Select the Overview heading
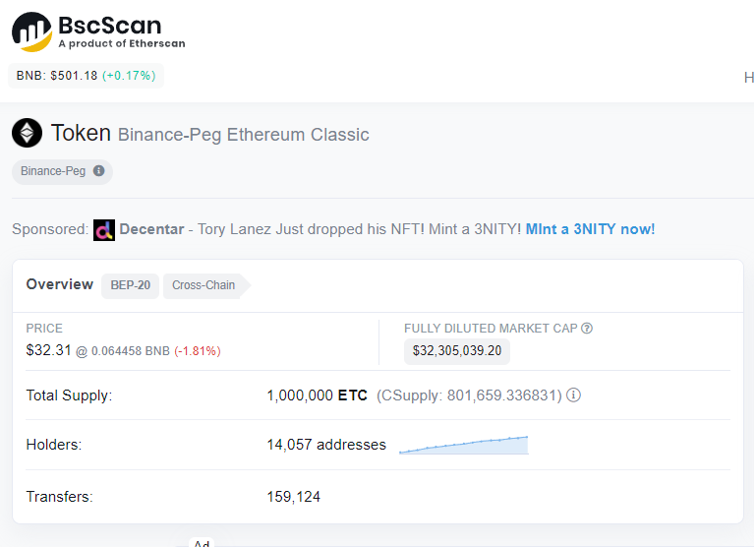Screen dimensions: 756x547 60,284
